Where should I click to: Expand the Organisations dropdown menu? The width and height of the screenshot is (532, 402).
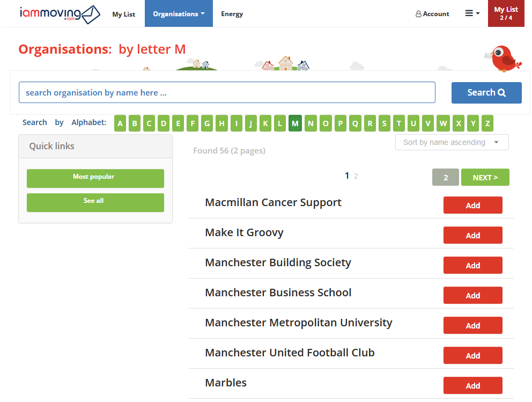(179, 13)
